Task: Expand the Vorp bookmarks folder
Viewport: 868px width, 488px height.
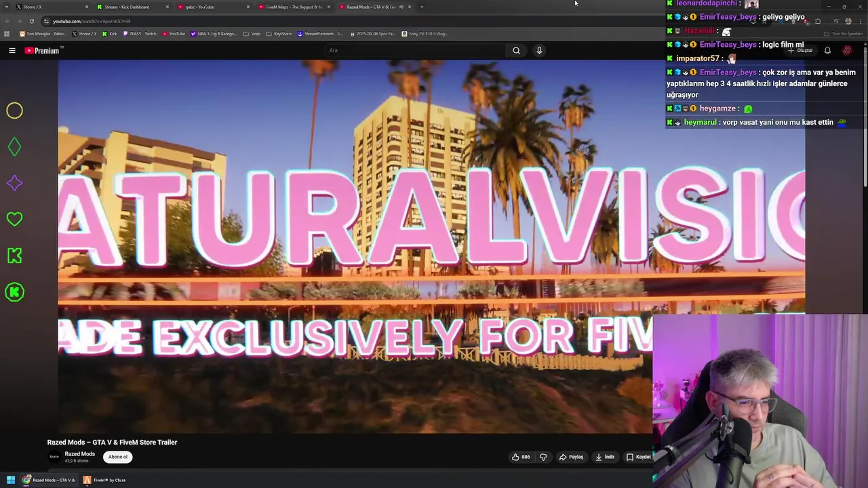Action: click(x=252, y=33)
